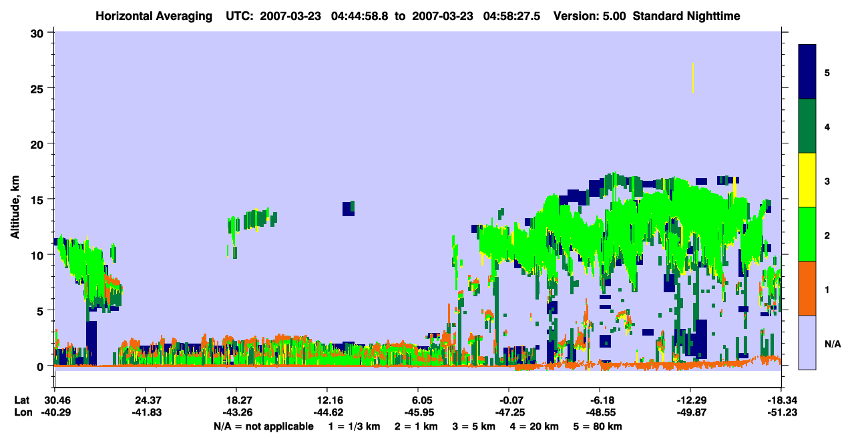Click the 'Lon' row label
The image size is (868, 445).
pos(23,413)
